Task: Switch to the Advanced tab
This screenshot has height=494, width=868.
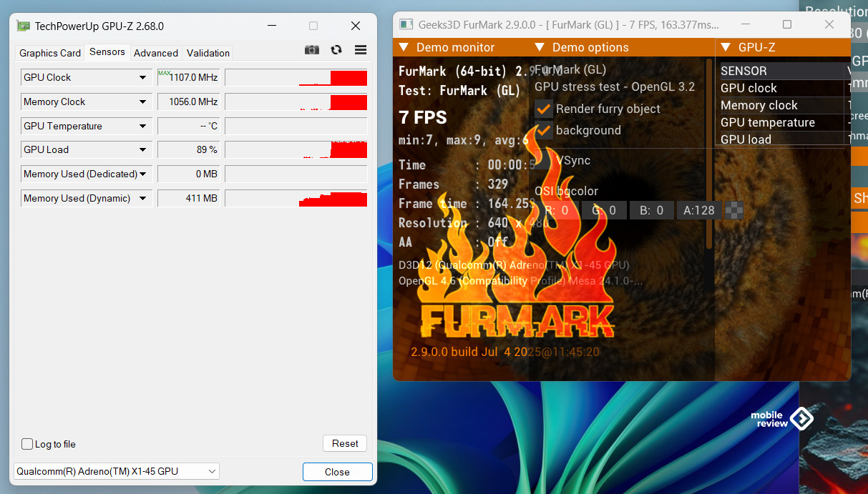Action: 155,53
